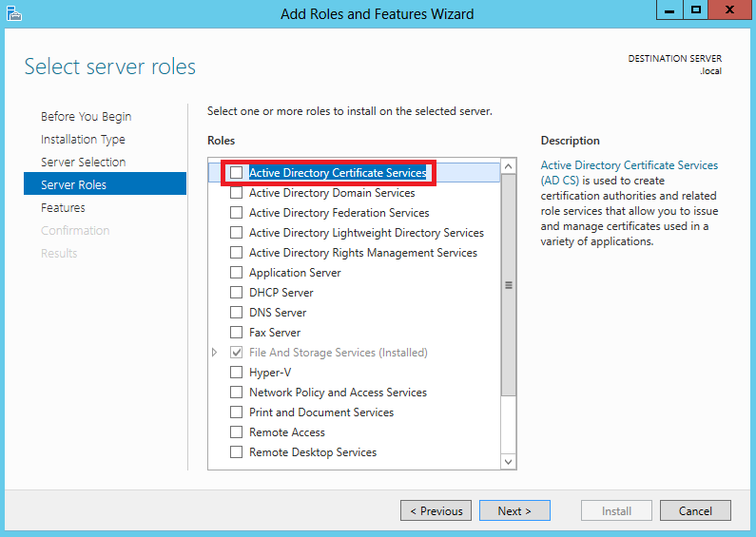Image resolution: width=756 pixels, height=537 pixels.
Task: Go to the Features step
Action: click(63, 208)
